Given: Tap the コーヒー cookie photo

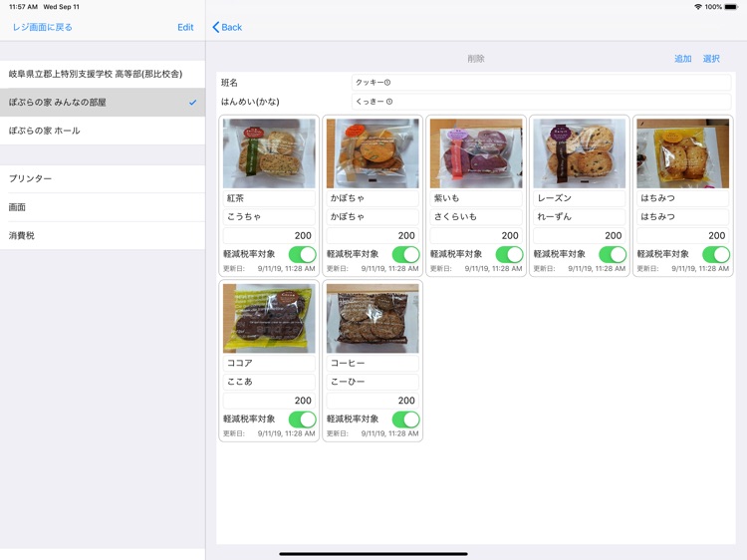Looking at the screenshot, I should 373,319.
